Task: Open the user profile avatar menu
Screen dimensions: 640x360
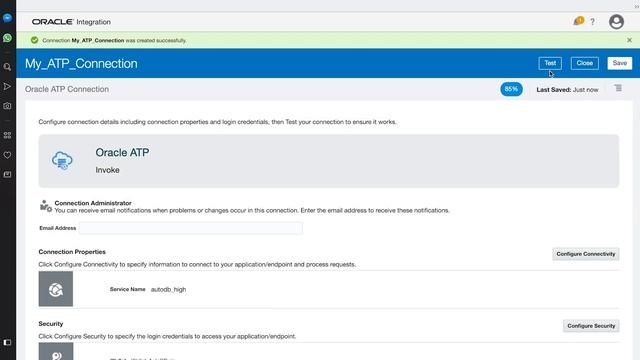Action: tap(616, 22)
